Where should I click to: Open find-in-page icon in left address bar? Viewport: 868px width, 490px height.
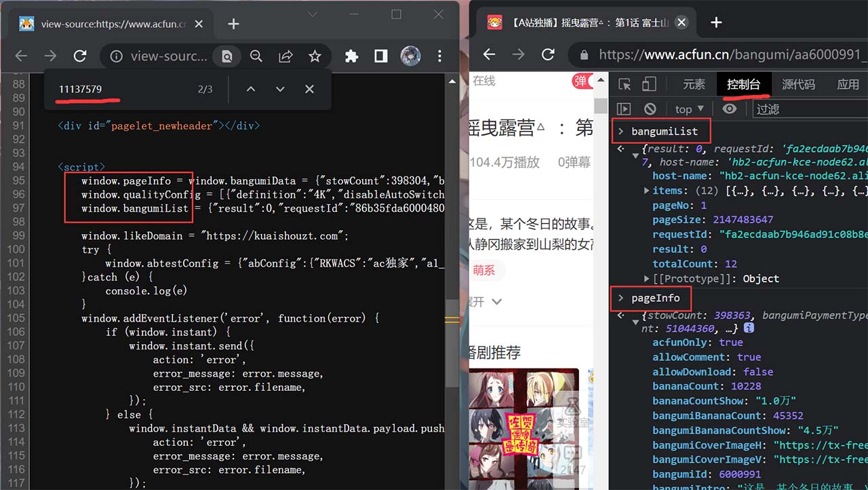pyautogui.click(x=228, y=56)
